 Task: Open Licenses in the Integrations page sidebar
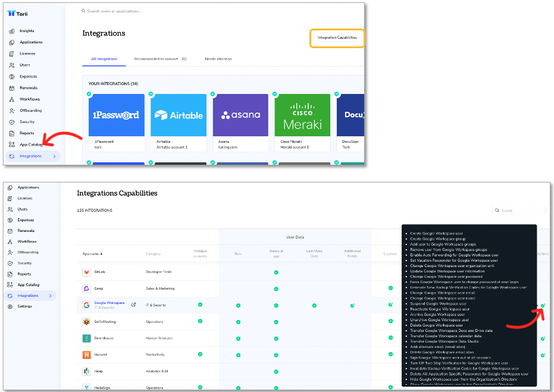pyautogui.click(x=27, y=54)
